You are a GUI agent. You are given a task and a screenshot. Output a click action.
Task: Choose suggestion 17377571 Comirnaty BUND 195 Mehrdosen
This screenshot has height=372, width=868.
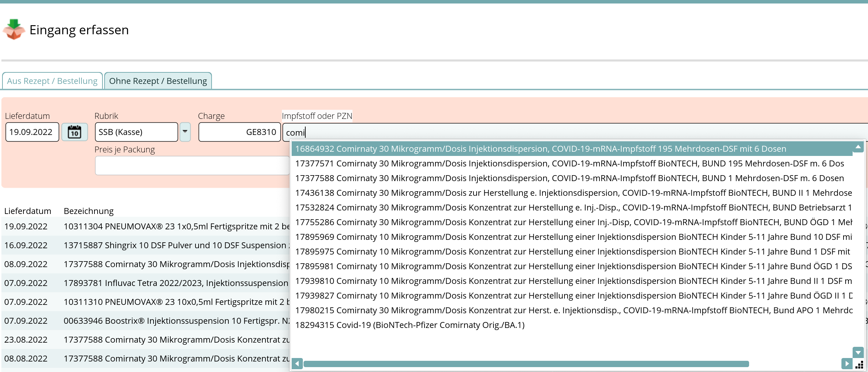(572, 164)
